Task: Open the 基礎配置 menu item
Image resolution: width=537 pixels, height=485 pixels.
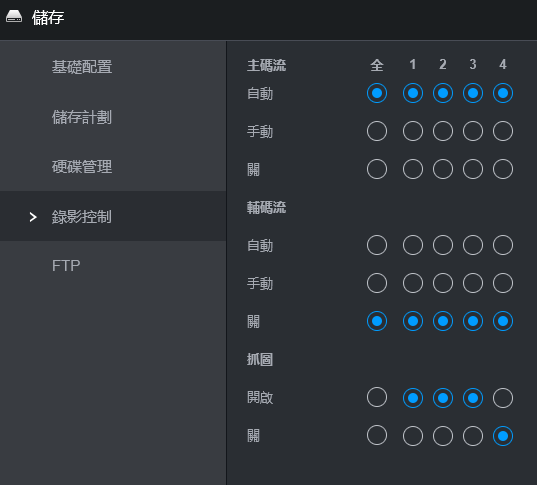Action: (82, 67)
